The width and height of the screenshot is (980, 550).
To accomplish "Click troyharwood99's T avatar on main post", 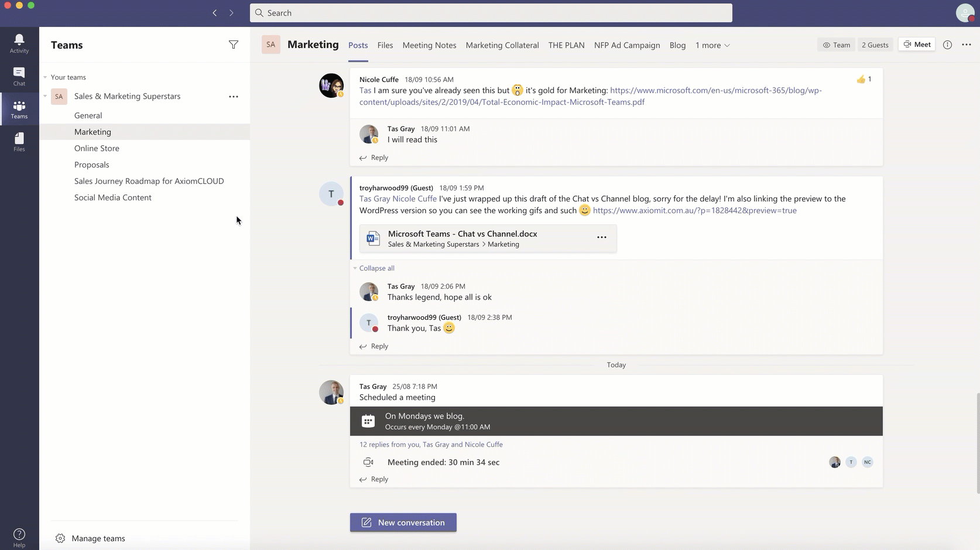I will [331, 194].
